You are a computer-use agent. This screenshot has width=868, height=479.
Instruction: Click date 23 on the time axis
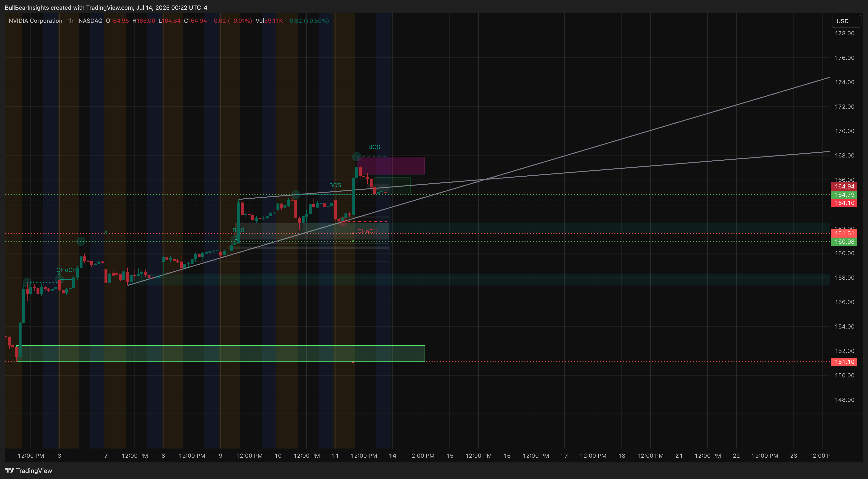793,456
